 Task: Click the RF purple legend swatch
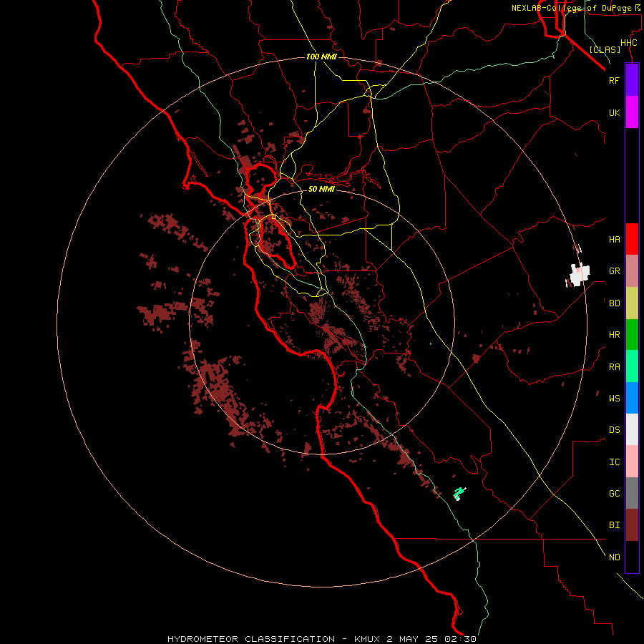pos(632,80)
